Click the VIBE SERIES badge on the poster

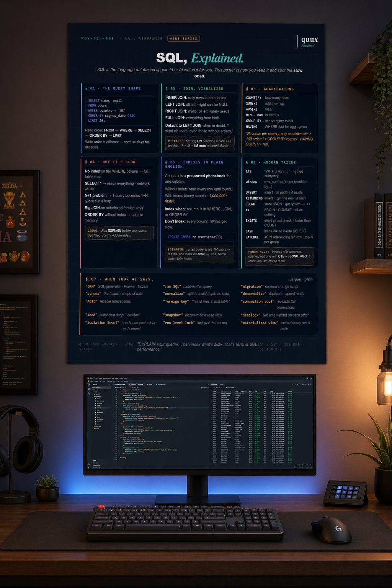[184, 39]
